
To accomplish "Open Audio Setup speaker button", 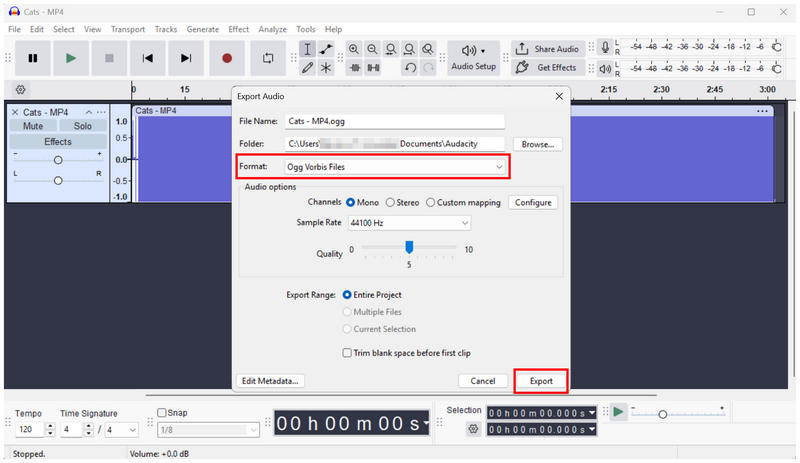I will coord(473,58).
